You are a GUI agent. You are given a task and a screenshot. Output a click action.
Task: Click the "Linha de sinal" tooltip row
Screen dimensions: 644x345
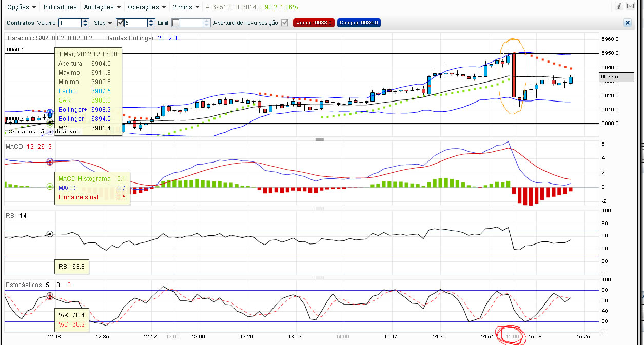click(92, 197)
